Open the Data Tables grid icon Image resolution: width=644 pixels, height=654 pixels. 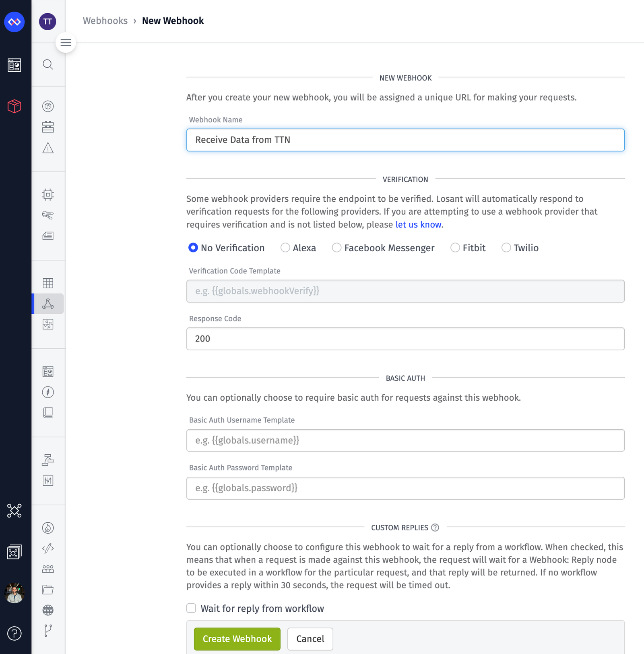coord(48,283)
